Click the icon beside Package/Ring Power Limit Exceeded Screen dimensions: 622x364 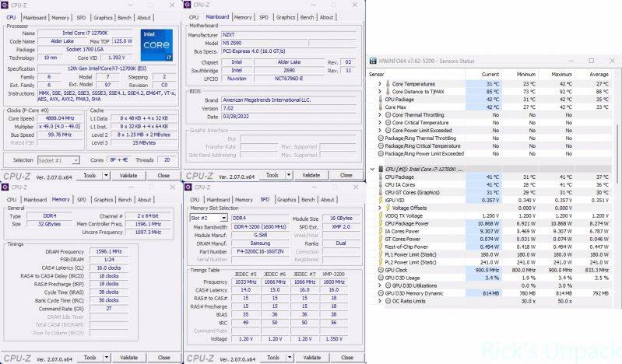tap(381, 153)
